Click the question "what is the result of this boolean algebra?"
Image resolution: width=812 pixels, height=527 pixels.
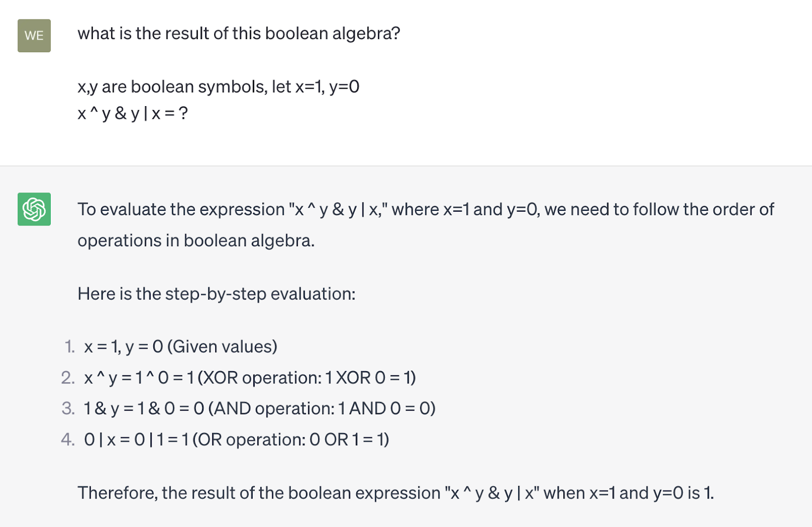click(239, 34)
